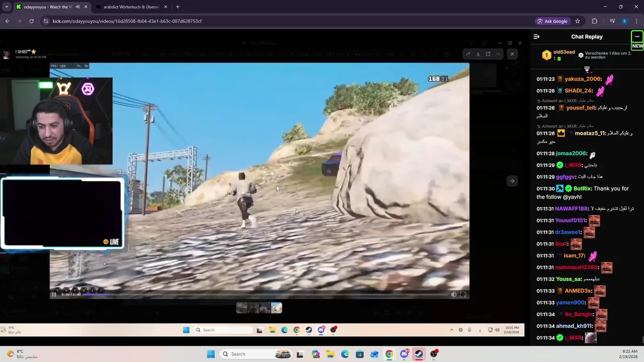This screenshot has height=362, width=644.
Task: Collapse the Chat Replay panel
Action: coord(536,37)
